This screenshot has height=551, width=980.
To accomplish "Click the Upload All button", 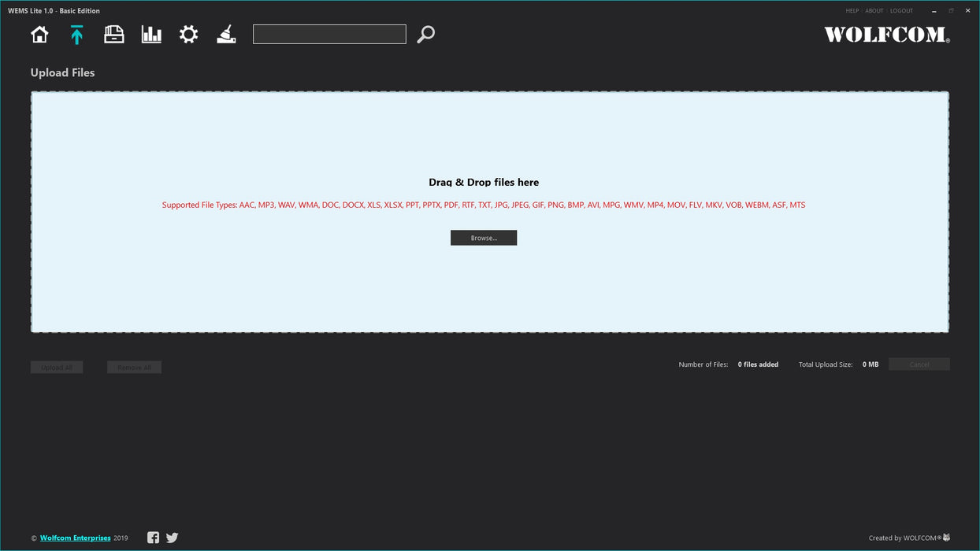I will pyautogui.click(x=57, y=368).
